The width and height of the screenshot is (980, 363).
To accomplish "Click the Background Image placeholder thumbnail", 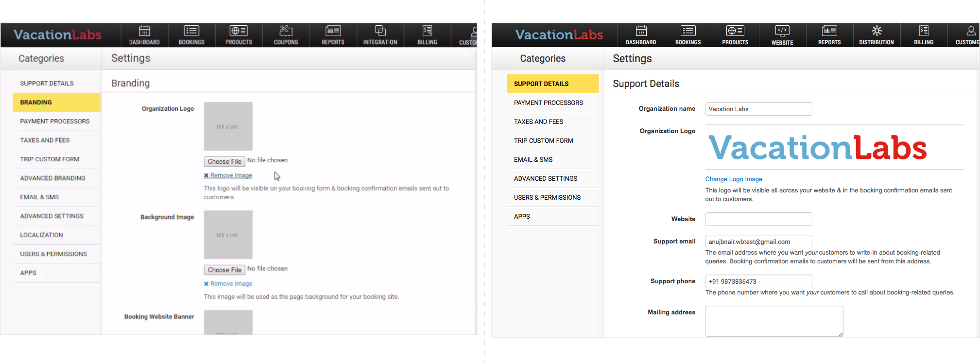I will coord(228,235).
